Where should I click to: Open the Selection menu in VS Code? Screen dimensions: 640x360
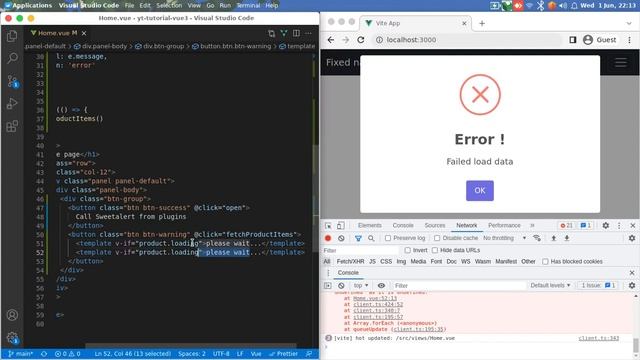(x=169, y=5)
